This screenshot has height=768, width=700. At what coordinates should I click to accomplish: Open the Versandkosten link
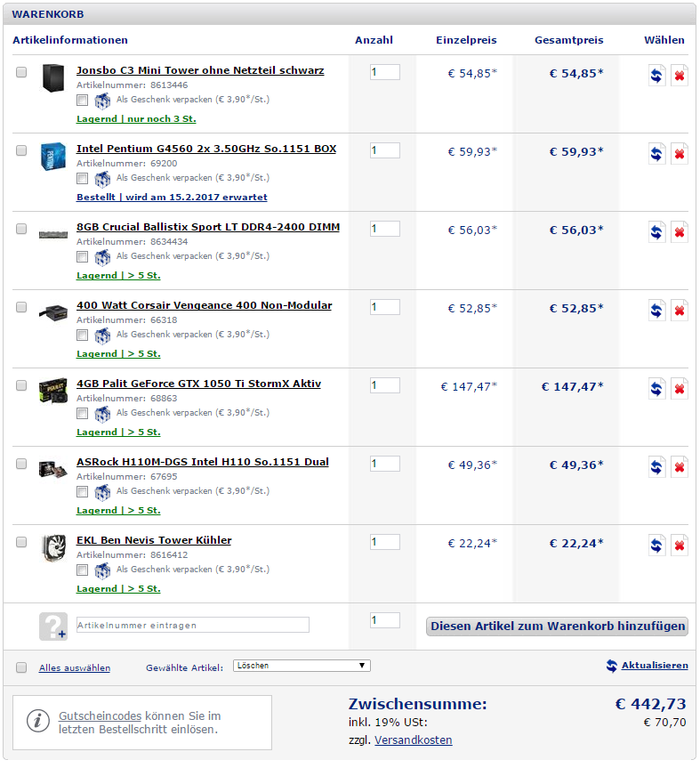(413, 740)
